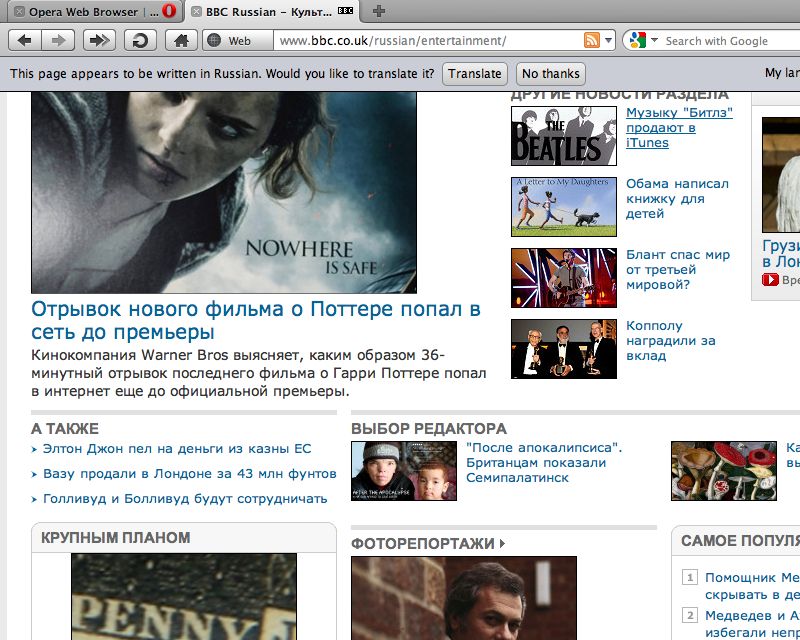Screen dimensions: 800x640
Task: Click the Web globe badge in address bar
Action: [228, 41]
